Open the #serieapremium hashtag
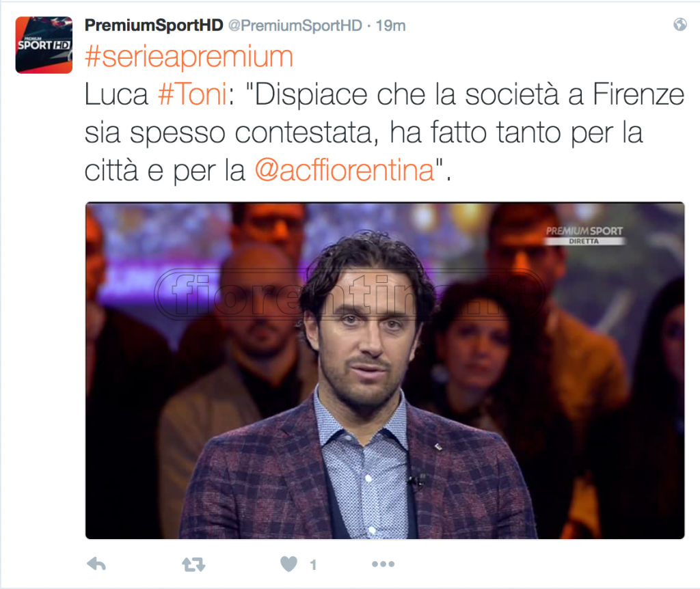 pos(189,57)
